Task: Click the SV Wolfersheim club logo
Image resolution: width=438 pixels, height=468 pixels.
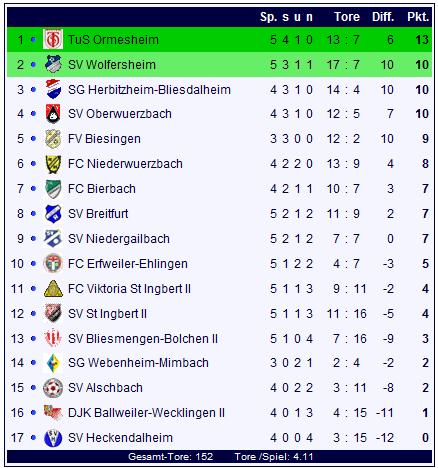Action: tap(53, 64)
